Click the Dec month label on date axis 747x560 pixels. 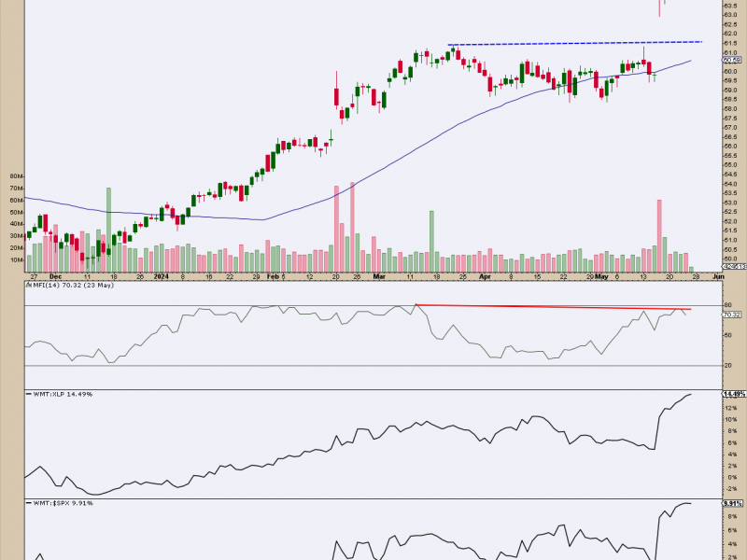(x=55, y=276)
